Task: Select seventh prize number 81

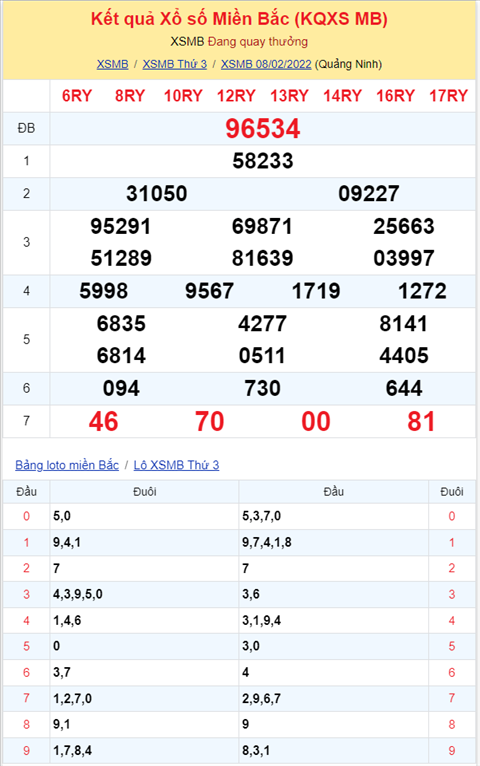Action: tap(422, 422)
